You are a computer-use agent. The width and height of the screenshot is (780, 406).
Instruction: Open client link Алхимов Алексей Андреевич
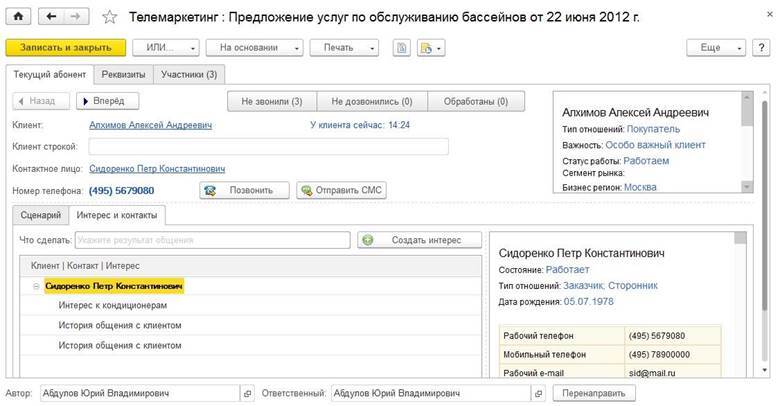(151, 125)
